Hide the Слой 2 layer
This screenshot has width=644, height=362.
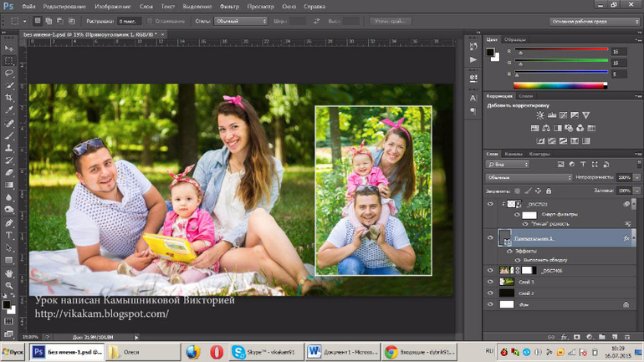point(491,293)
